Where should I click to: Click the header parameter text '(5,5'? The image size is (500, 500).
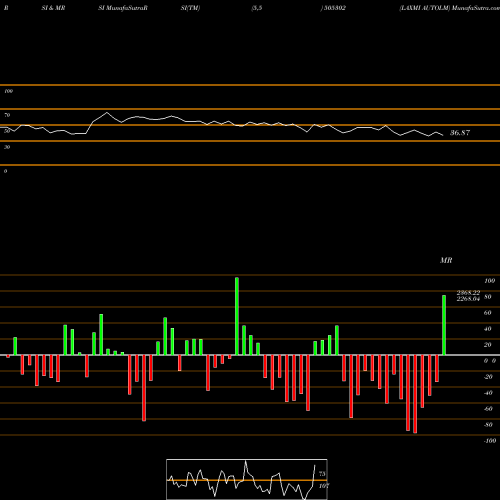(x=257, y=8)
